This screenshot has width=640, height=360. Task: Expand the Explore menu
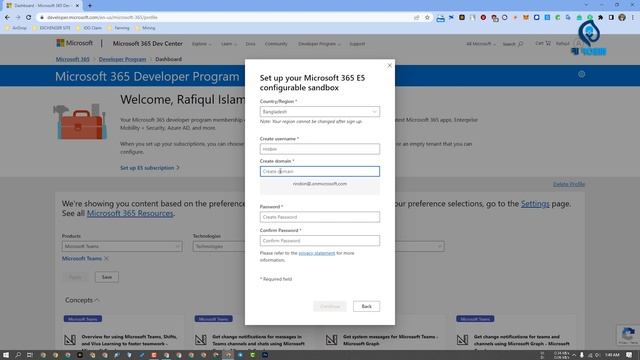pos(202,44)
